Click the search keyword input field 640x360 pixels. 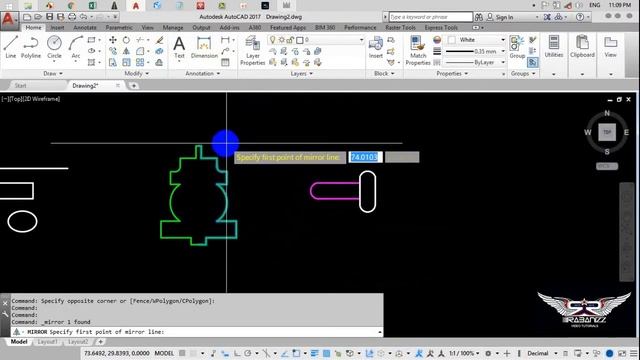tap(431, 17)
